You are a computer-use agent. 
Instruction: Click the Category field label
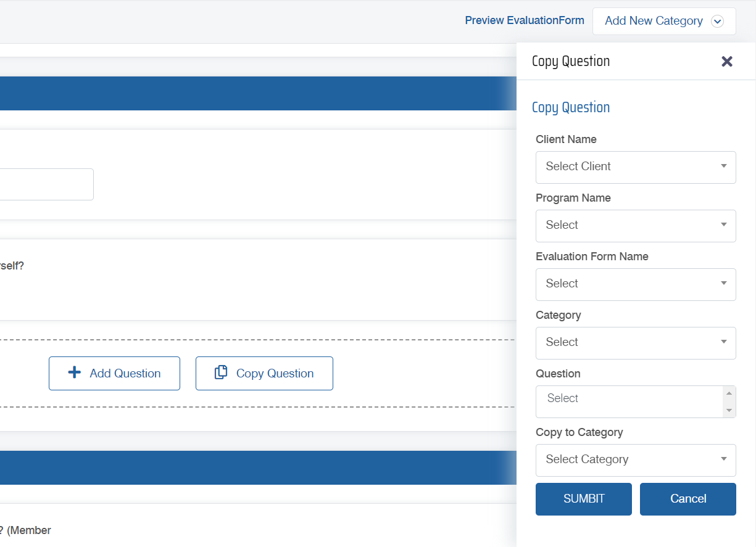pos(559,315)
